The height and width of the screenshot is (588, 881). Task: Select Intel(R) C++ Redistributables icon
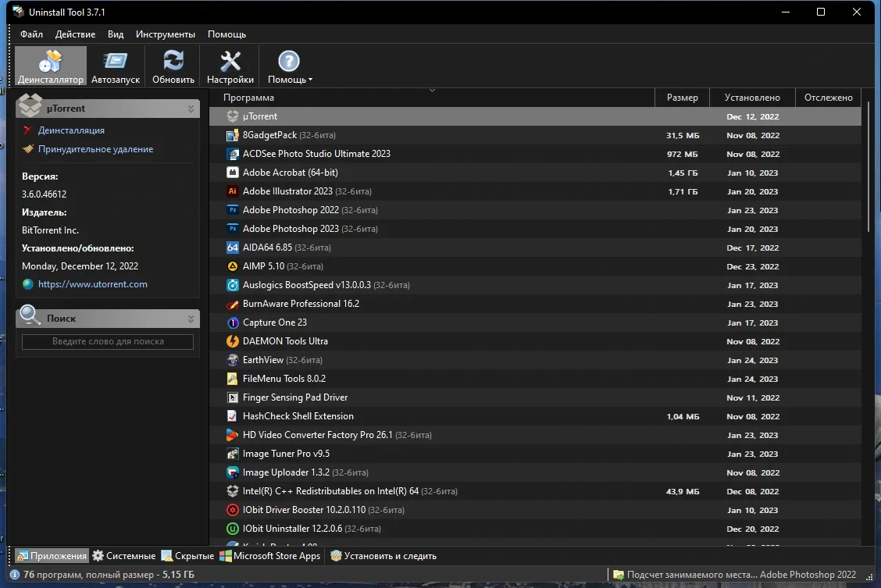click(232, 491)
